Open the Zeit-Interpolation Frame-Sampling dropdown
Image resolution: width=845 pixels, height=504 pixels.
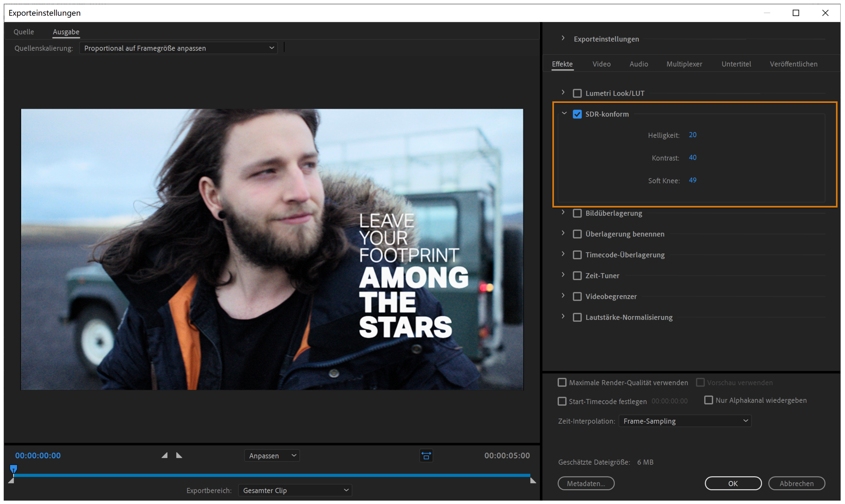point(685,421)
